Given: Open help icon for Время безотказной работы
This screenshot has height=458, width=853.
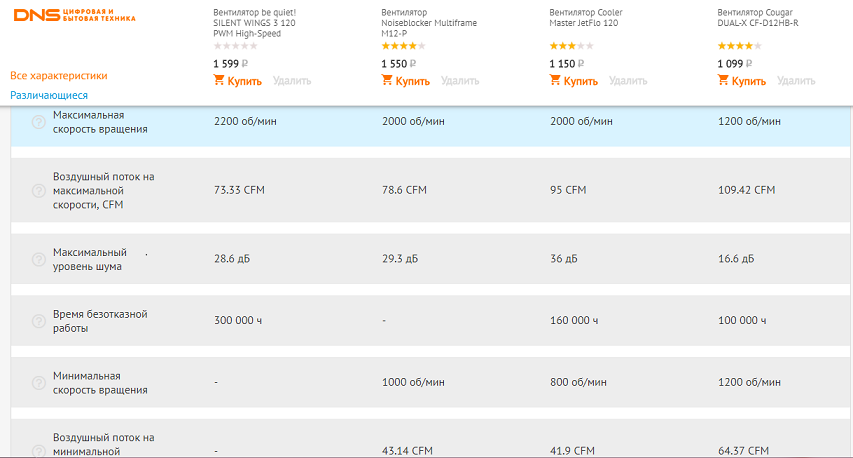Looking at the screenshot, I should (x=39, y=321).
